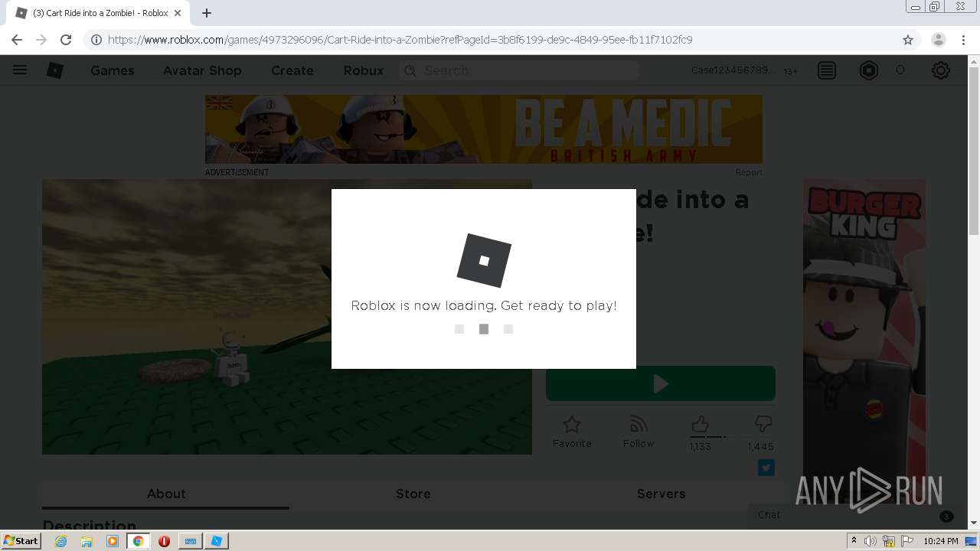Open the Action Center flag icon
The image size is (980, 551).
(x=907, y=541)
